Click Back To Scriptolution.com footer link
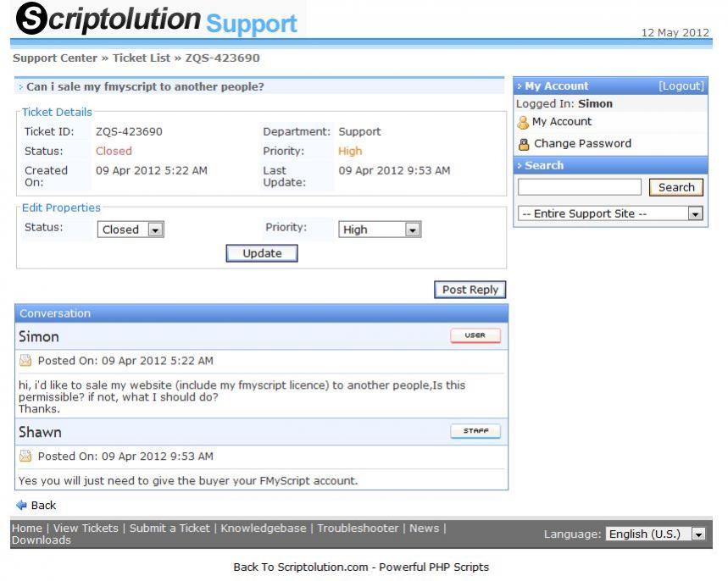 (x=361, y=567)
